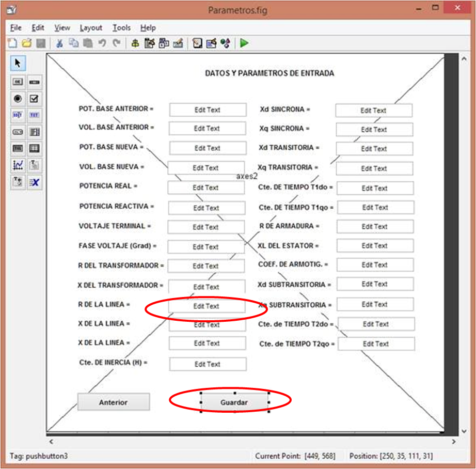Pick the Listbox component tool

[x=34, y=132]
